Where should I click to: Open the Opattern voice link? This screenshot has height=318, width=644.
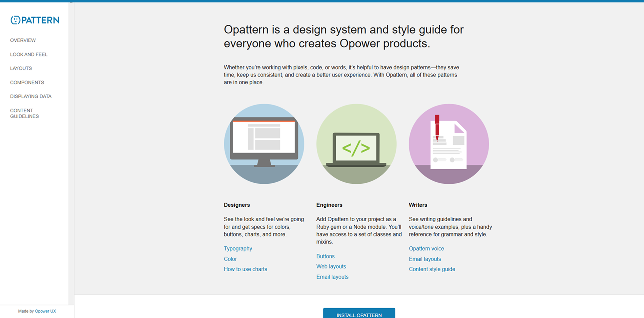pos(426,249)
